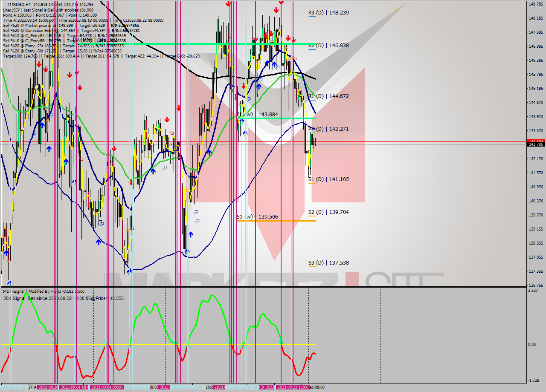
Task: Click the 139.770 price axis value
Action: pos(536,215)
